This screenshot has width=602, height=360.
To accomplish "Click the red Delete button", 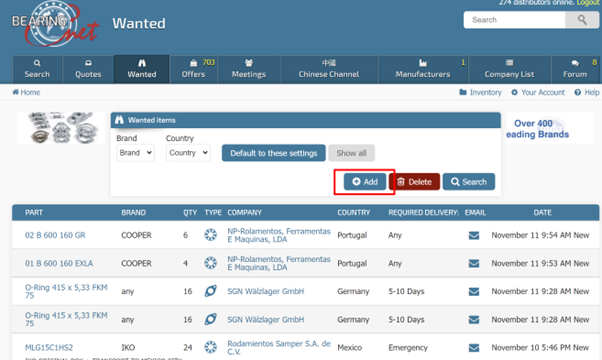I will 414,182.
